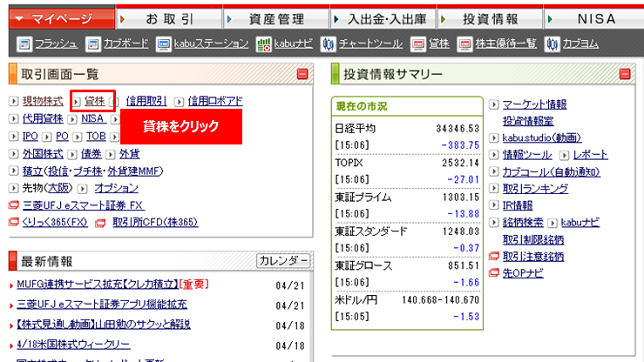Open the カレンダー button in 最新情報

(283, 261)
